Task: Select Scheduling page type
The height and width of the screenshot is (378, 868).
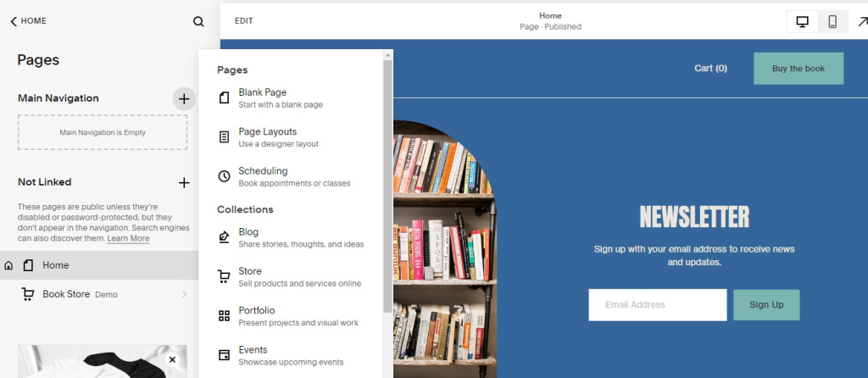Action: pyautogui.click(x=292, y=176)
